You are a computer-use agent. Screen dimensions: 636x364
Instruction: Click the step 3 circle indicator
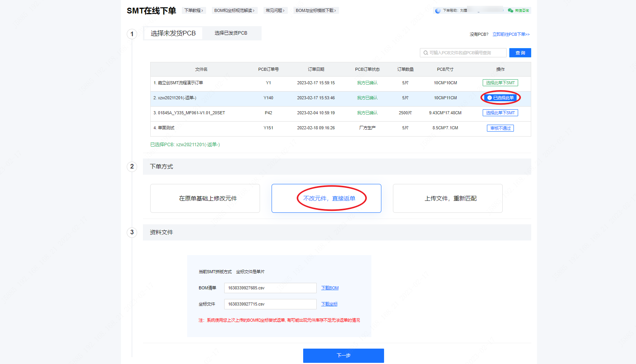132,232
